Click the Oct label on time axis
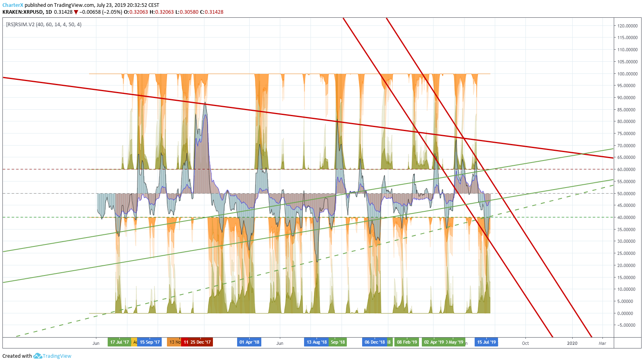Viewport: 644px width, 363px height. coord(525,343)
